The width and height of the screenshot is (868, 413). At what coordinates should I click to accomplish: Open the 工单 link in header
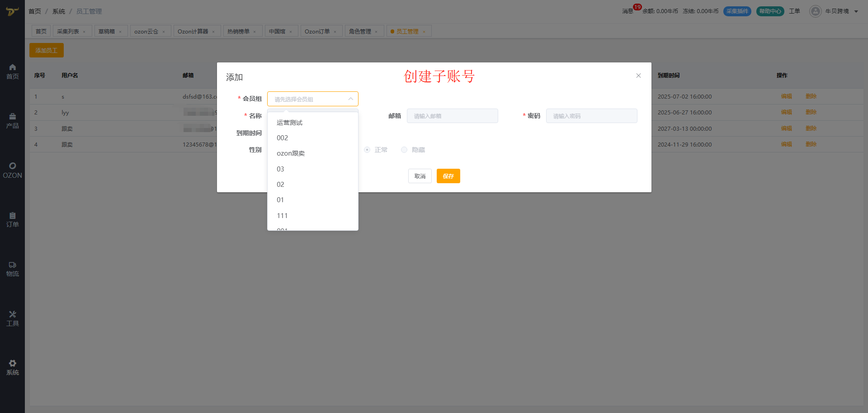[794, 11]
